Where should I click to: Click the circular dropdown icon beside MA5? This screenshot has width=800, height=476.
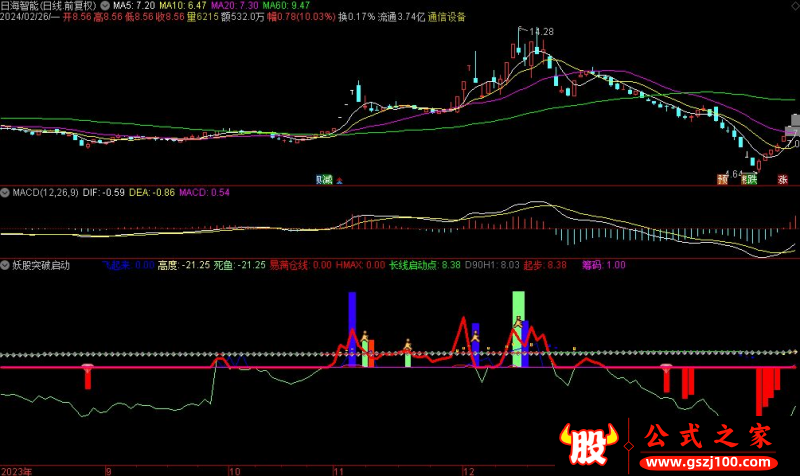point(105,5)
